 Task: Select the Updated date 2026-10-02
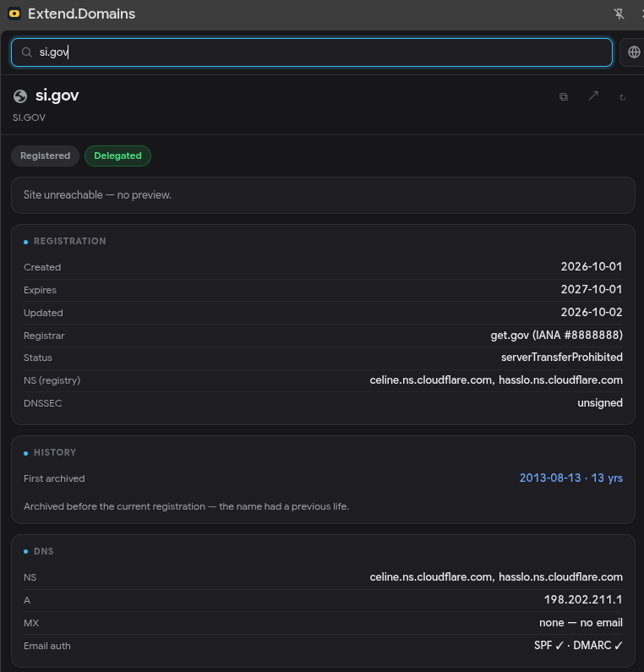click(592, 312)
